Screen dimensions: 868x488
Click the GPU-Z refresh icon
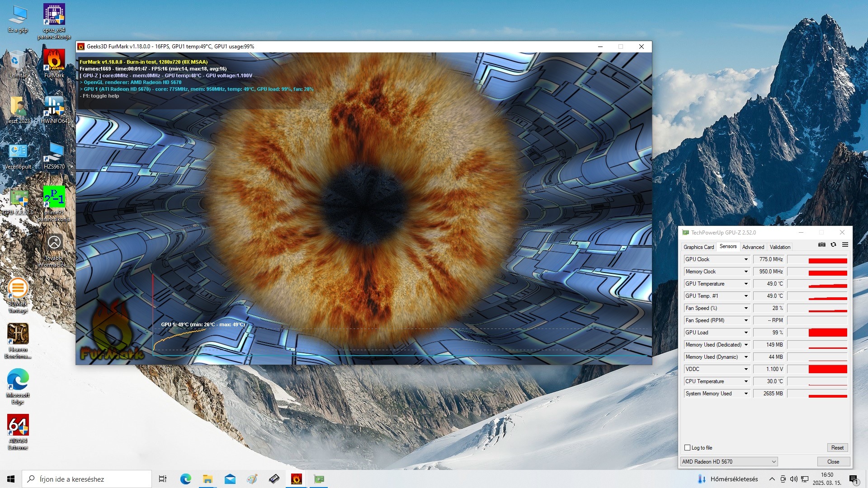(x=833, y=244)
